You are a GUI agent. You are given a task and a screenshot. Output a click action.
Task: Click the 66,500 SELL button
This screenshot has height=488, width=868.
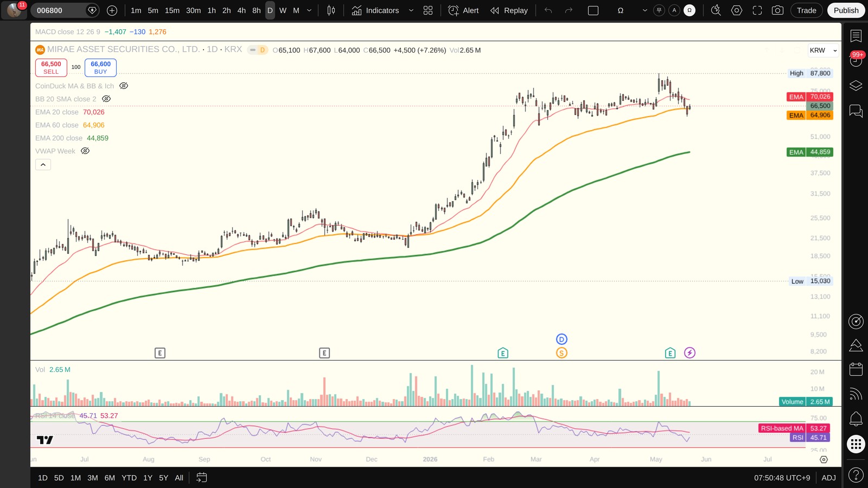[x=51, y=68]
